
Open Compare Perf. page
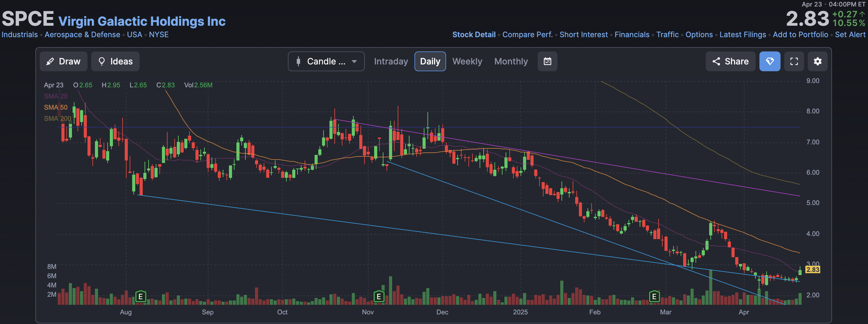tap(527, 35)
